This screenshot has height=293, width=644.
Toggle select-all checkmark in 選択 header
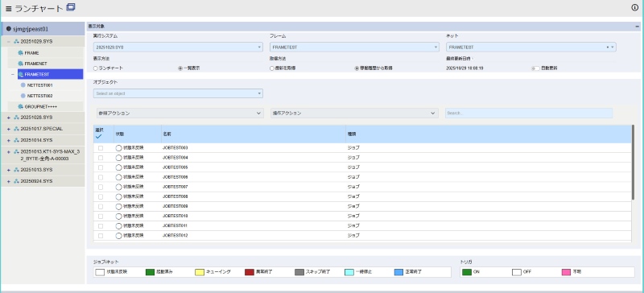(x=98, y=136)
